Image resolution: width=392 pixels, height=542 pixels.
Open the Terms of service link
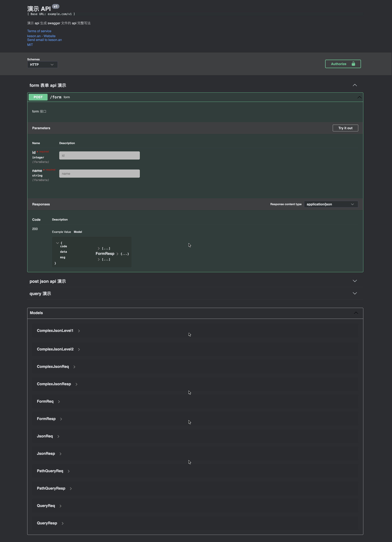(39, 31)
